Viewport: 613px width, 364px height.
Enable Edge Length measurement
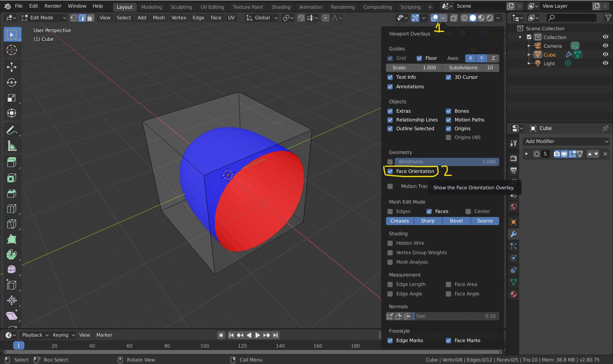390,284
